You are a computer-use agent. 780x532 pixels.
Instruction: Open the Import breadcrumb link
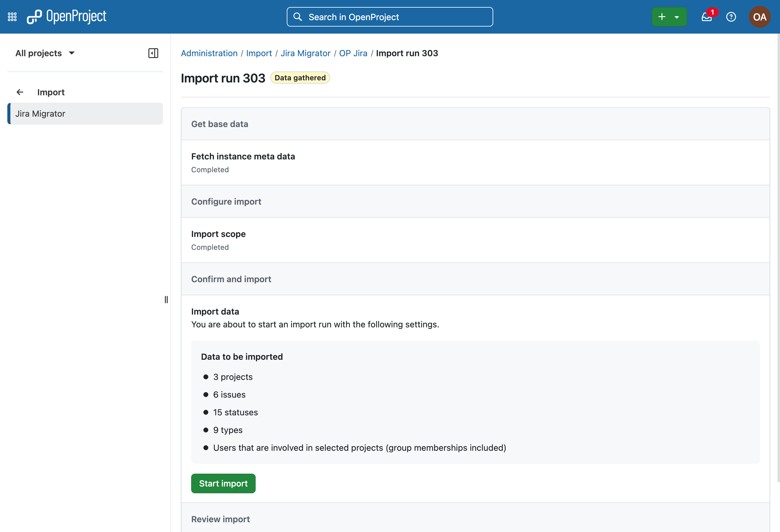(259, 53)
